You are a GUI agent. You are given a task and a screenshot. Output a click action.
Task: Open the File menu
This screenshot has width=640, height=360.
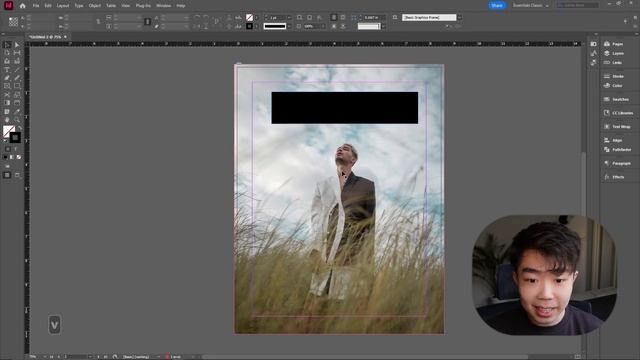[36, 6]
